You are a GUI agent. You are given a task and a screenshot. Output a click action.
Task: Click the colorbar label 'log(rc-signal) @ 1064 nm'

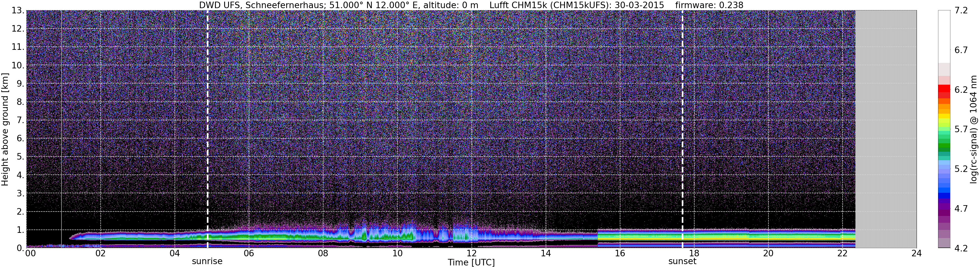click(974, 130)
